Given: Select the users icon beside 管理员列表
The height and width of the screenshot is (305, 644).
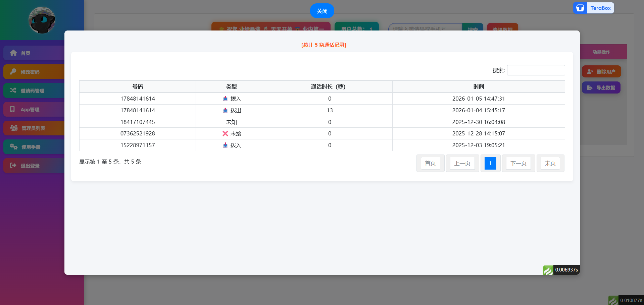Looking at the screenshot, I should [x=13, y=128].
